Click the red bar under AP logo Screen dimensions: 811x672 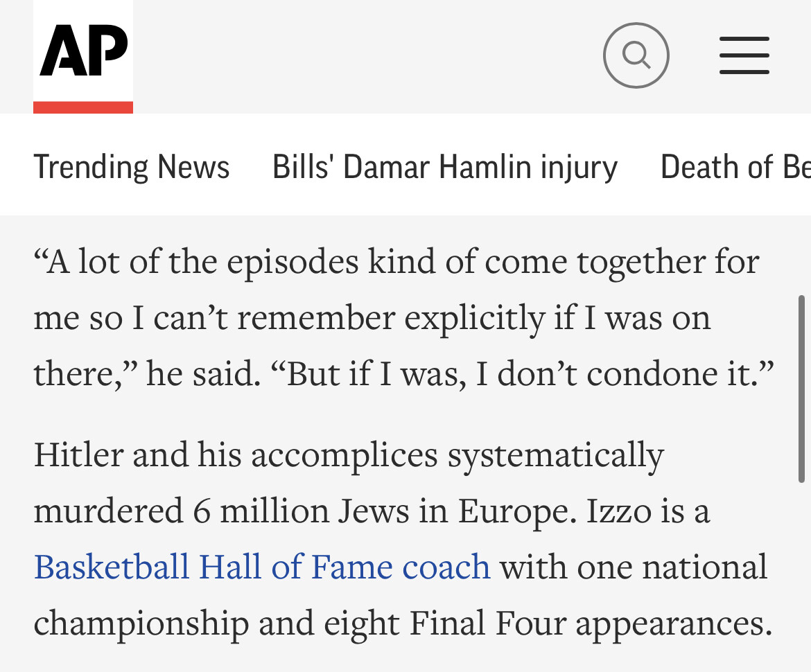click(x=83, y=107)
